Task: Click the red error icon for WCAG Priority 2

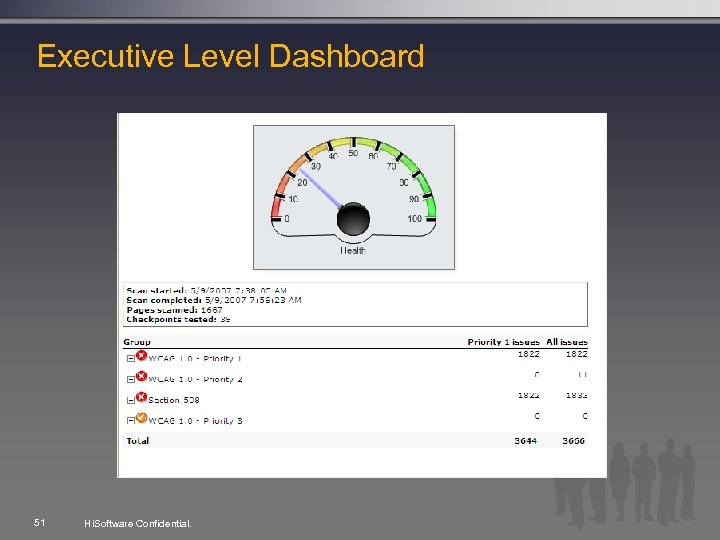Action: (141, 376)
